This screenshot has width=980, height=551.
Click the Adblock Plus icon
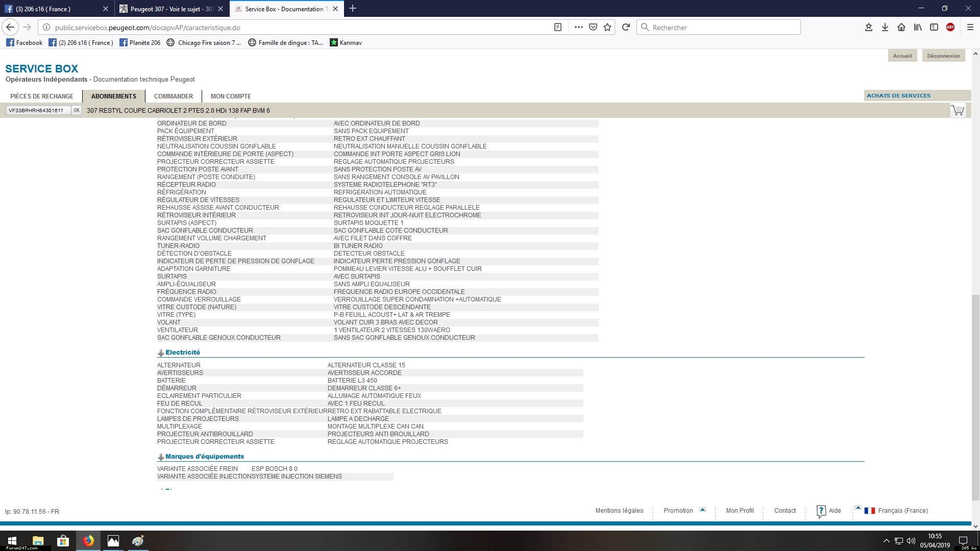pos(950,28)
